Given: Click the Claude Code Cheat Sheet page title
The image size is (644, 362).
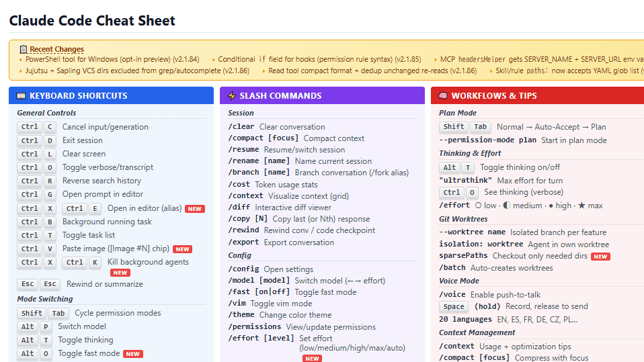Looking at the screenshot, I should (92, 21).
